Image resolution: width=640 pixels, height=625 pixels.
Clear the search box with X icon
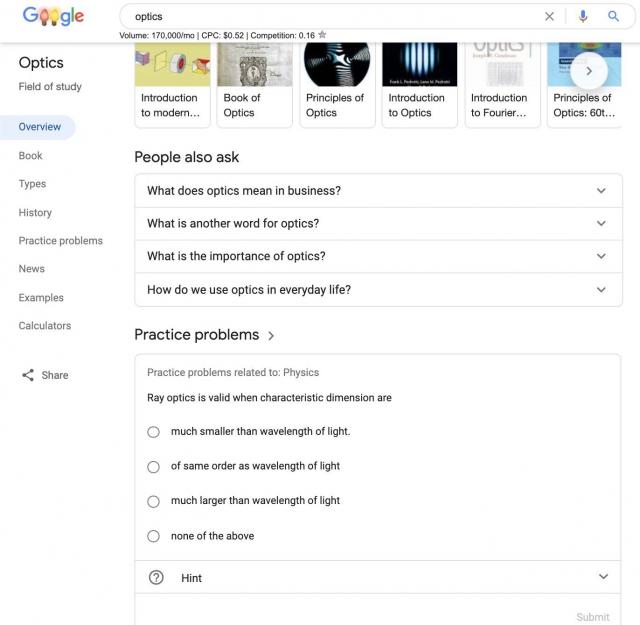(x=549, y=16)
